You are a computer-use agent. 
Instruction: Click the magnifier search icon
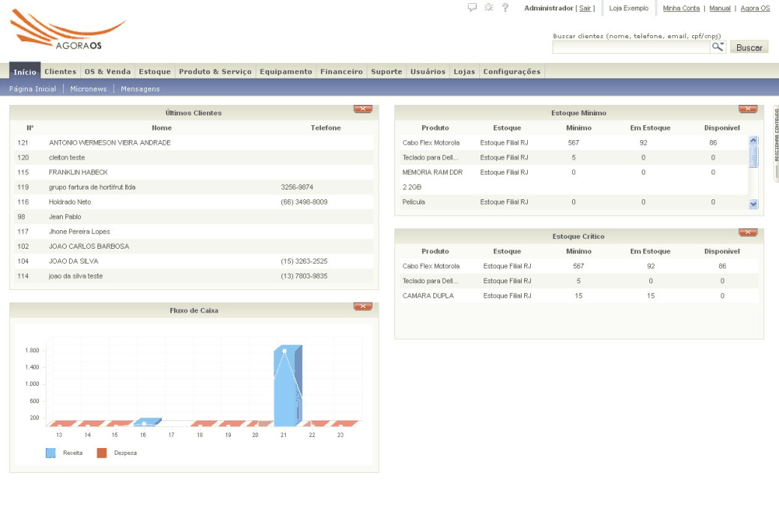(718, 47)
